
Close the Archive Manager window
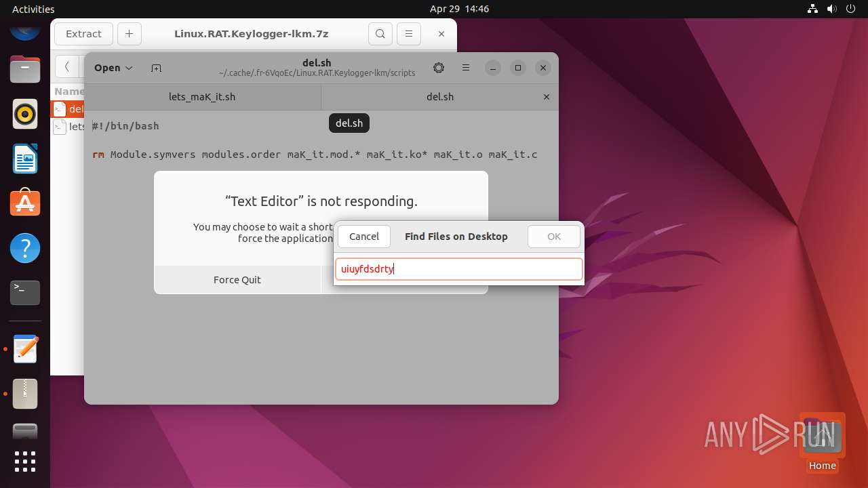tap(441, 34)
